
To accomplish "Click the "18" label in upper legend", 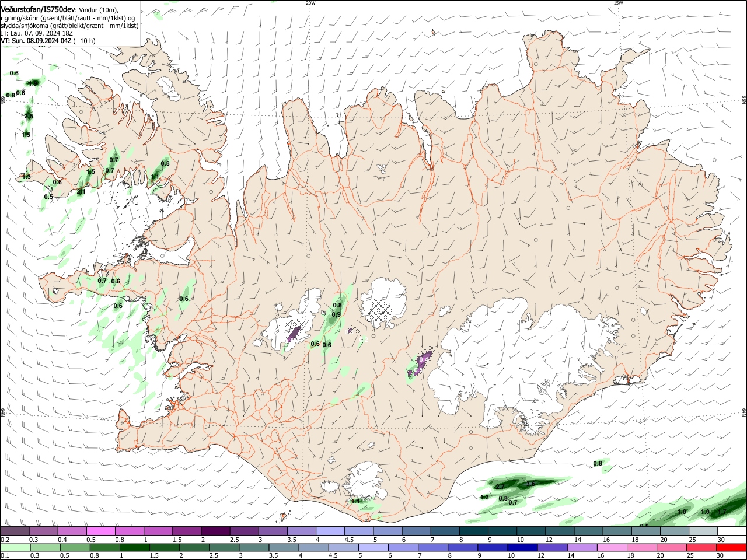I will pos(635,540).
